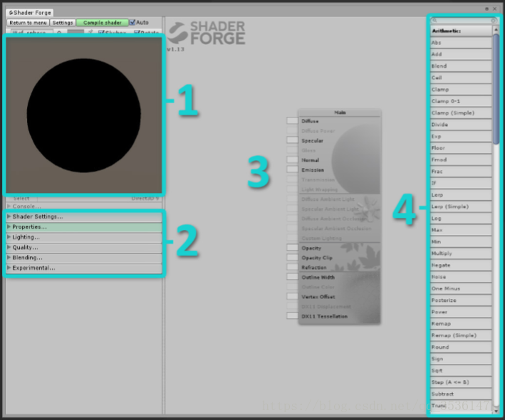The image size is (505, 420).
Task: Click the Refraction input connector
Action: point(292,267)
